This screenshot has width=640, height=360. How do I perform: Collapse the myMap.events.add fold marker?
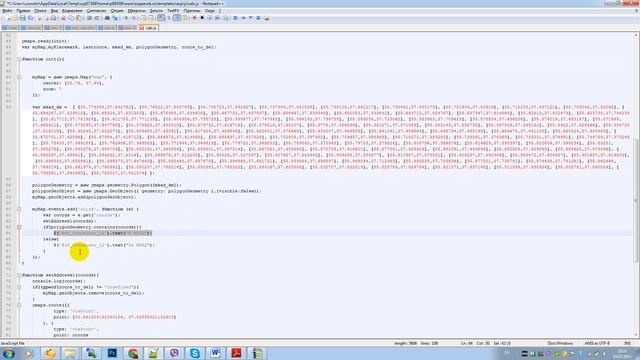click(19, 209)
